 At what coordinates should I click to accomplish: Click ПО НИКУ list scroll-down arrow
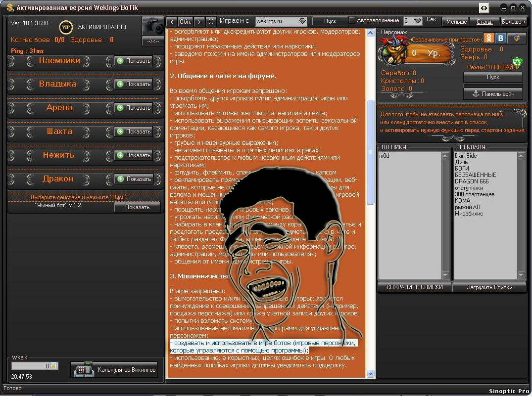click(x=445, y=275)
